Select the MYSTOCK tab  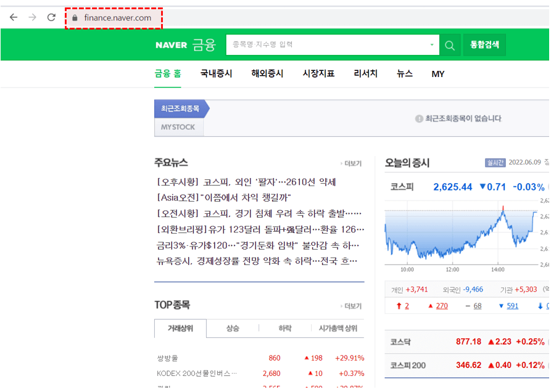coord(178,127)
